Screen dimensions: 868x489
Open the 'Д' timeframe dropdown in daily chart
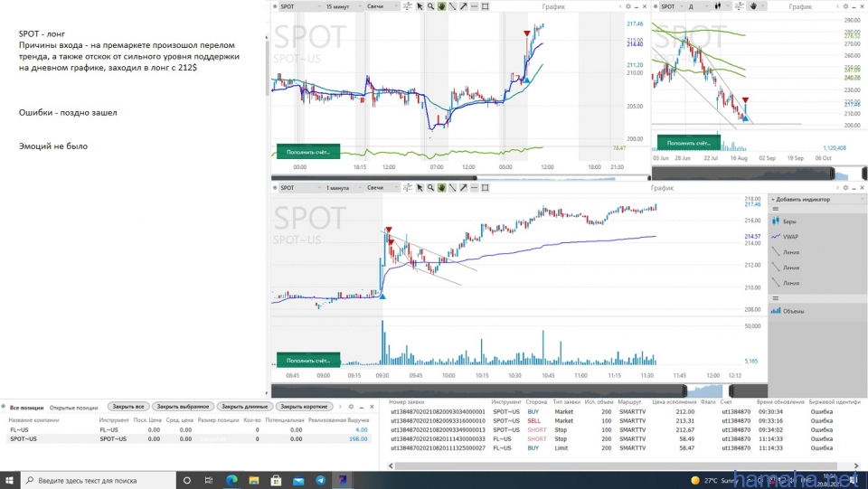[699, 6]
